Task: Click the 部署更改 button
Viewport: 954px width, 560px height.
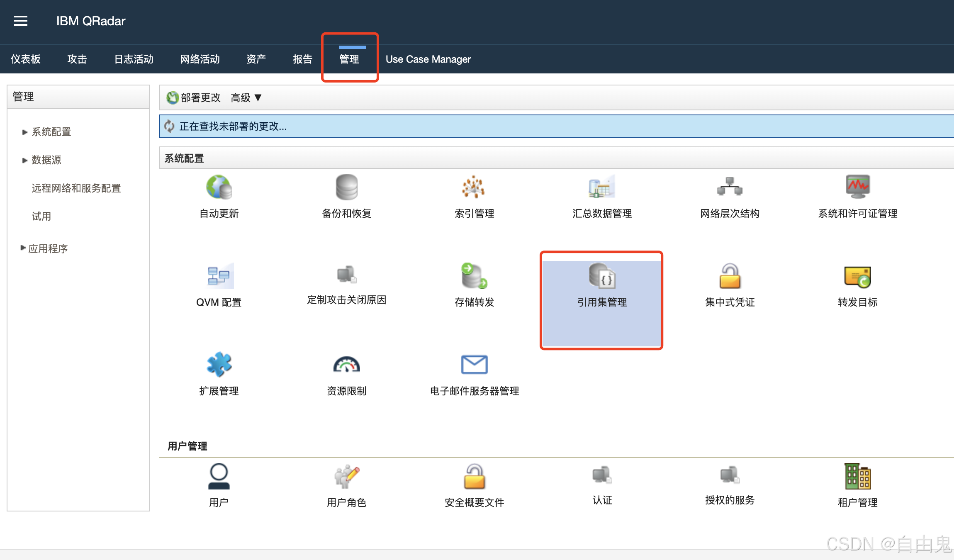Action: pos(194,98)
